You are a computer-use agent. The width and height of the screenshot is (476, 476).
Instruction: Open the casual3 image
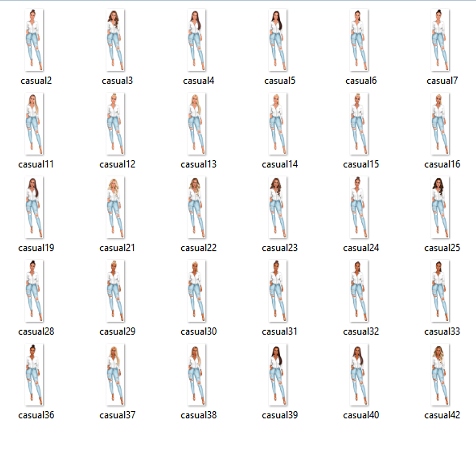pyautogui.click(x=116, y=39)
